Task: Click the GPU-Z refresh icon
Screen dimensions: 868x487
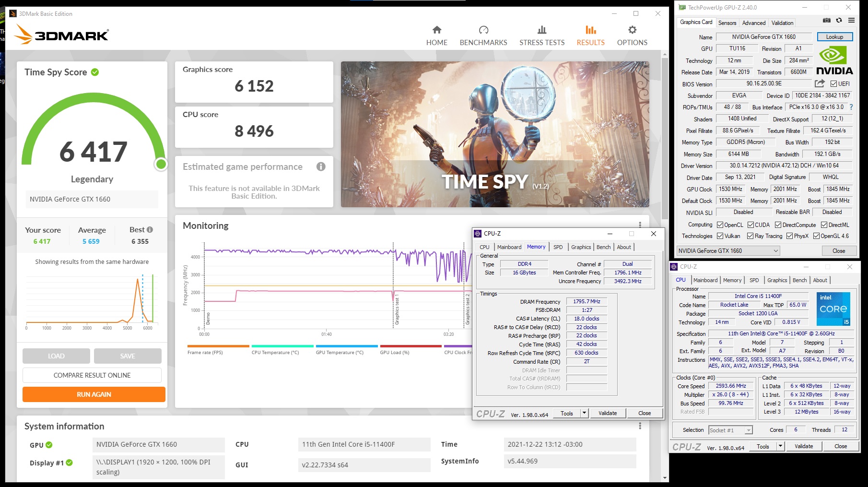Action: coord(839,20)
